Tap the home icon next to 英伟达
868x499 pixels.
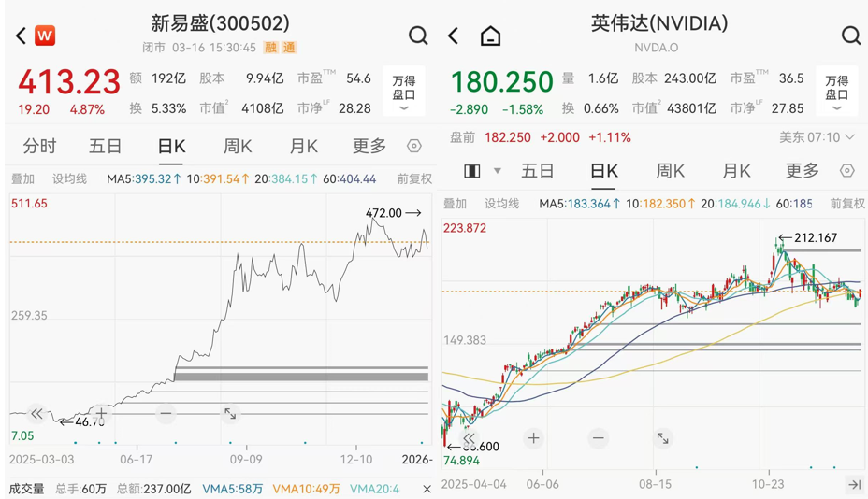(490, 36)
